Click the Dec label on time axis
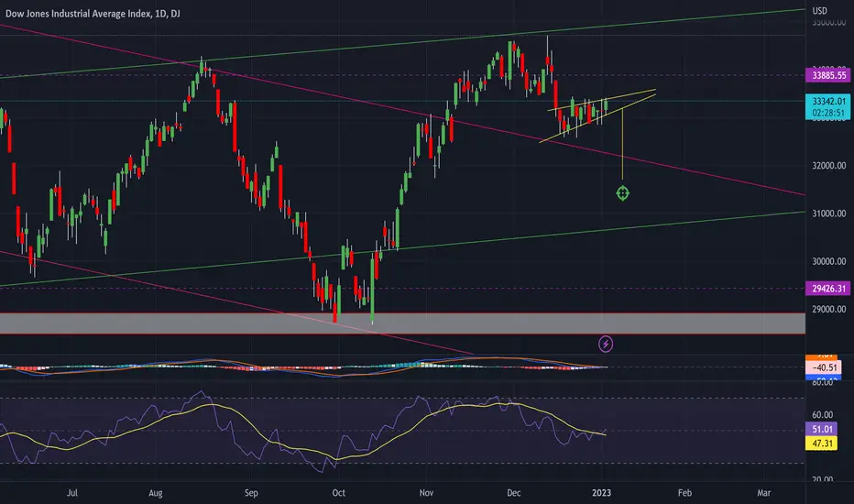 [x=514, y=493]
